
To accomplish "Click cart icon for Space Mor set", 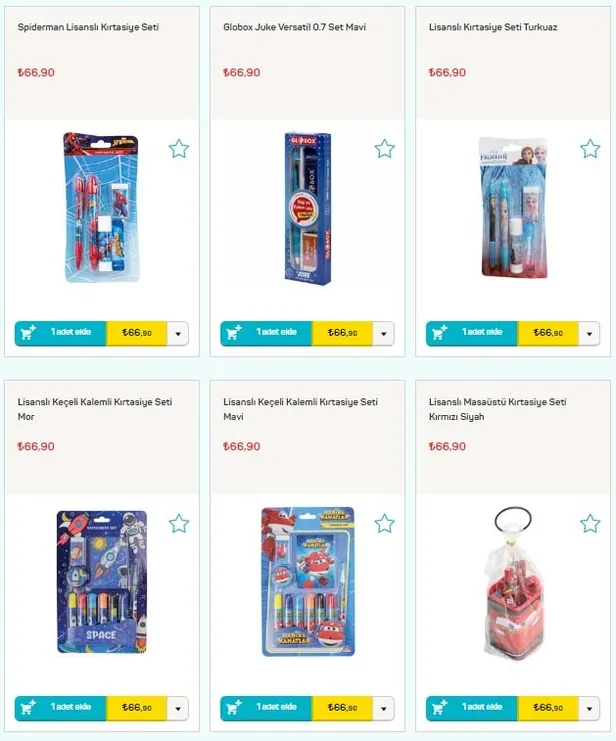I will 28,707.
